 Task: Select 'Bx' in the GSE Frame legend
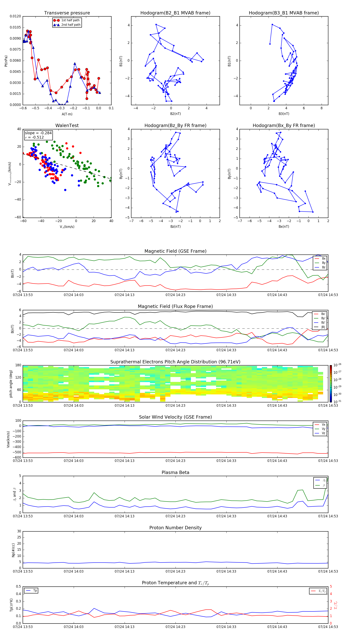click(320, 259)
